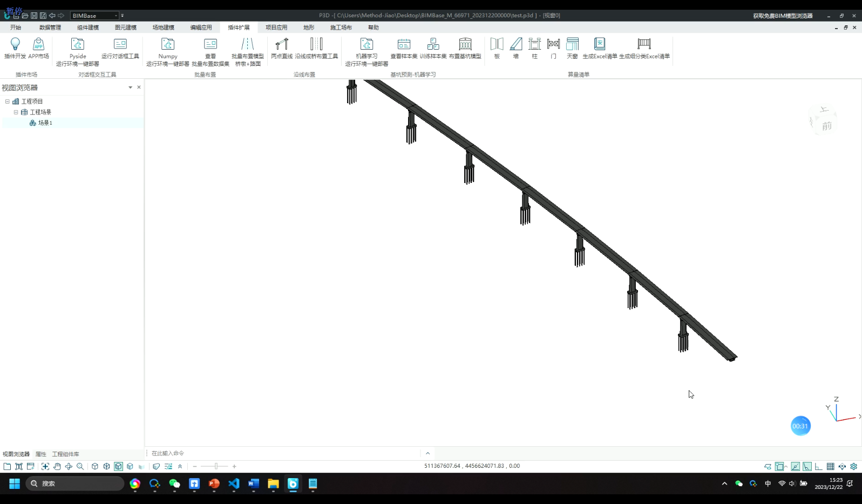Switch to the 工程组件库 panel tab

(65, 454)
